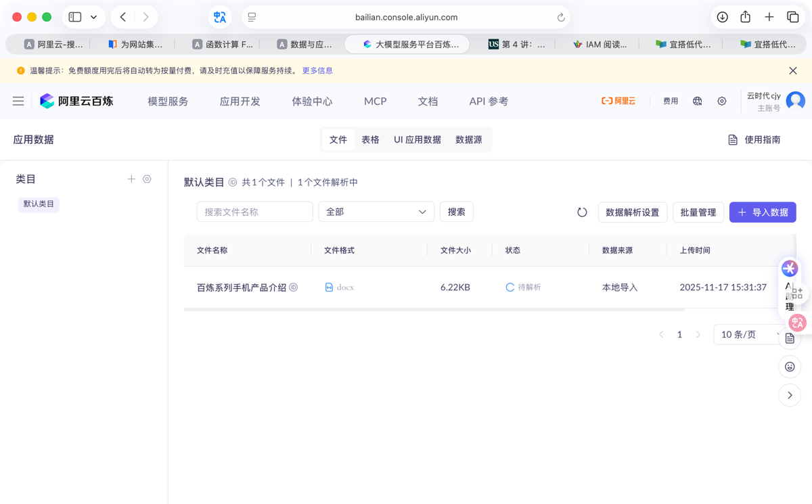Click the 待解析 status spinner icon
The width and height of the screenshot is (812, 504).
tap(510, 288)
